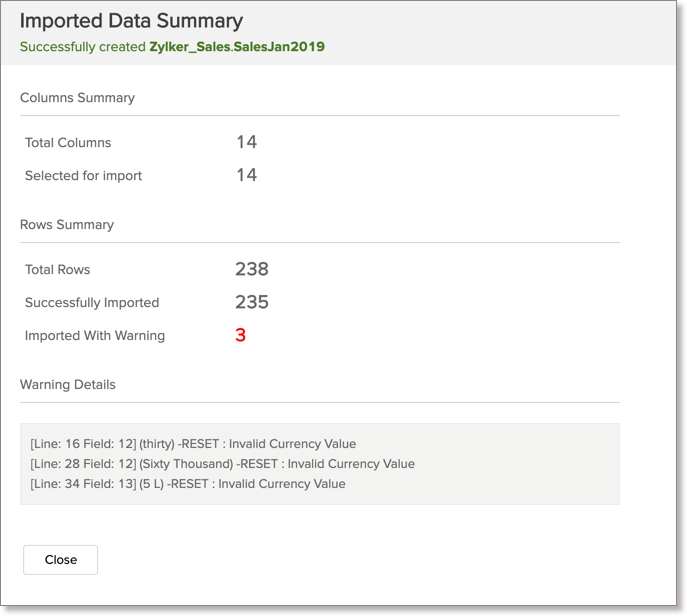This screenshot has height=616, width=687.
Task: Select the Line 34 5 L warning
Action: point(188,484)
